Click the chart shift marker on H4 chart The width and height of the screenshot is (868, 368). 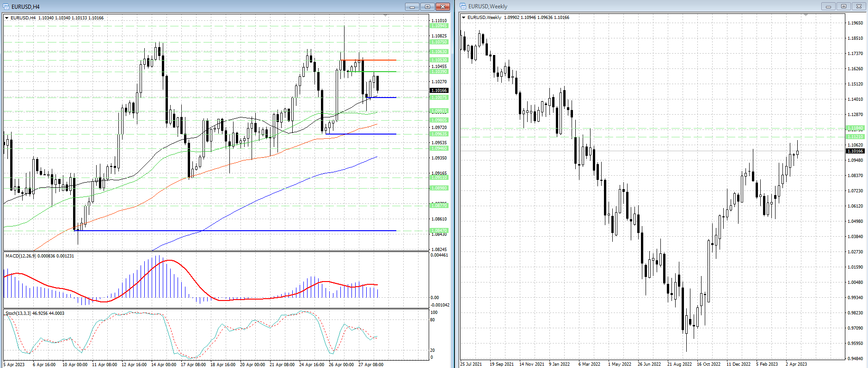point(386,16)
